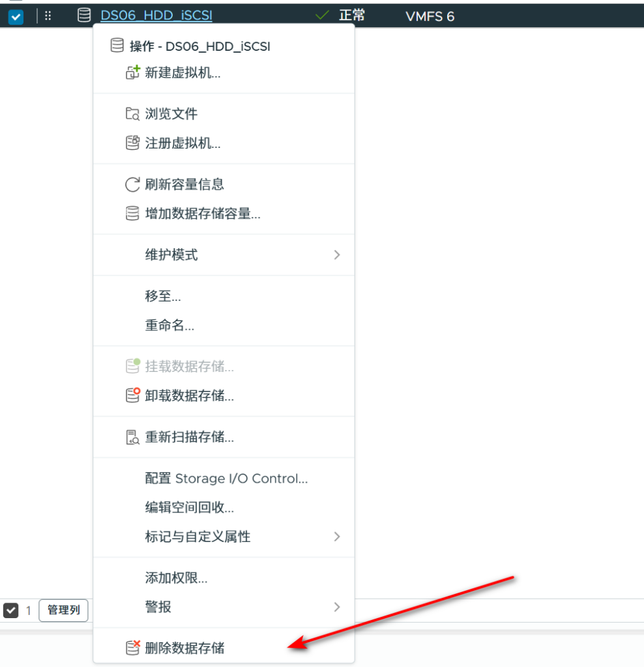Expand the 标记与自定义属性 submenu chevron
The image size is (644, 667).
337,537
